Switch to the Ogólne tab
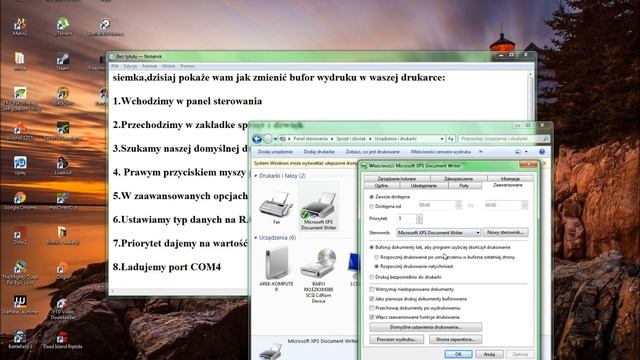The height and width of the screenshot is (360, 640). [381, 186]
